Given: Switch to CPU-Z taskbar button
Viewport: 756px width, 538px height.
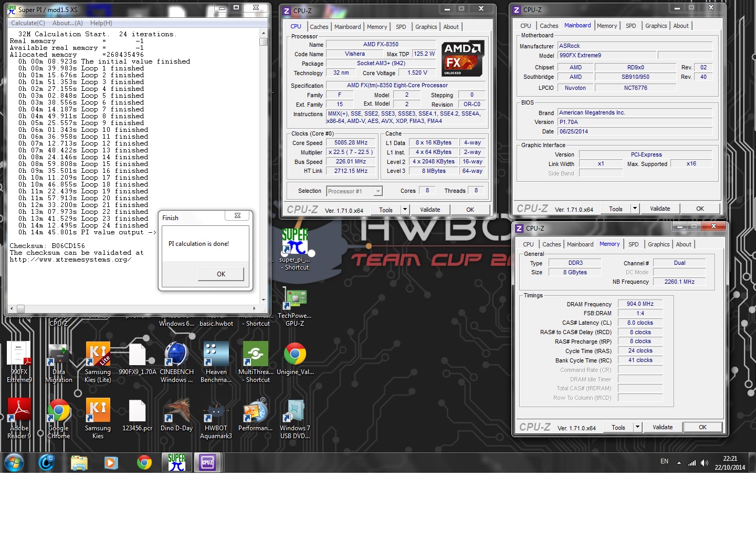Looking at the screenshot, I should click(x=207, y=462).
